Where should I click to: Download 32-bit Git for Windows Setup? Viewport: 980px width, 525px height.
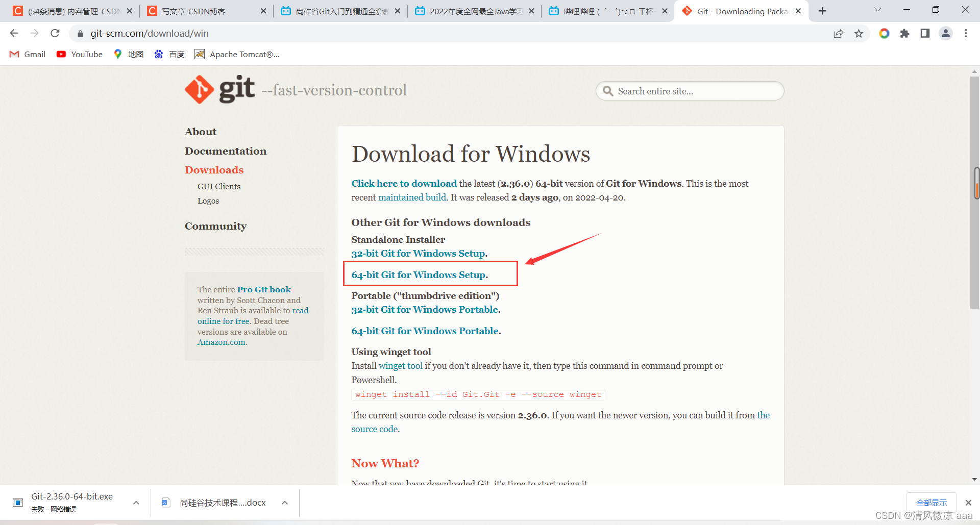(419, 254)
